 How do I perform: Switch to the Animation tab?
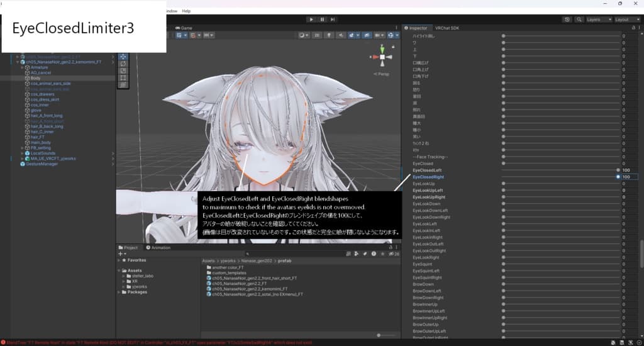(x=158, y=248)
